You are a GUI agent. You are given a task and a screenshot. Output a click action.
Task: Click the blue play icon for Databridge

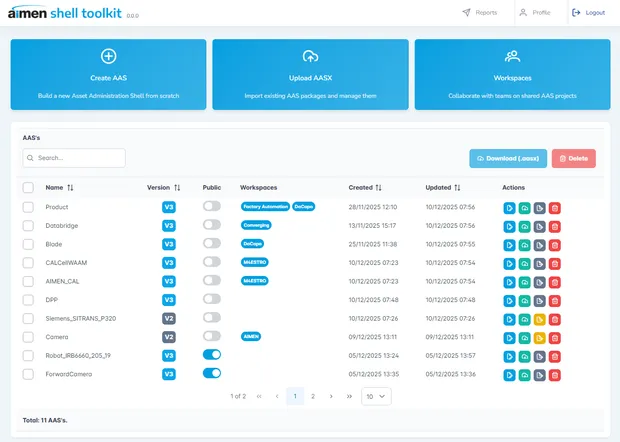[509, 226]
